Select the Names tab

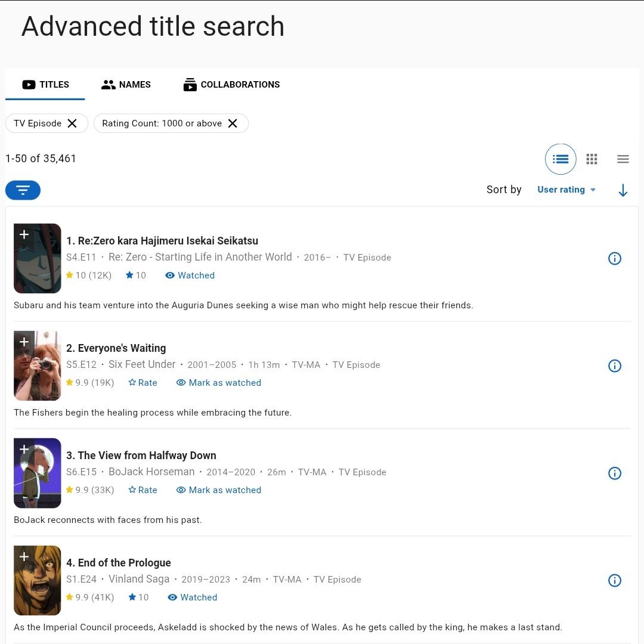[x=126, y=85]
